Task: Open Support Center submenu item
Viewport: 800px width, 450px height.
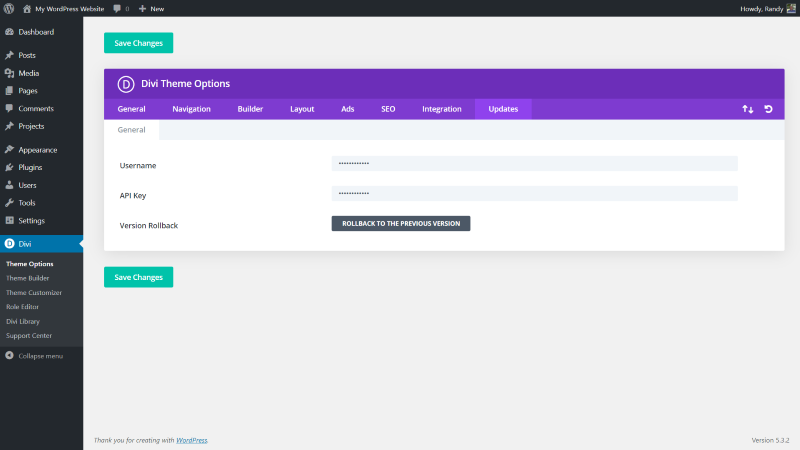Action: pos(29,336)
